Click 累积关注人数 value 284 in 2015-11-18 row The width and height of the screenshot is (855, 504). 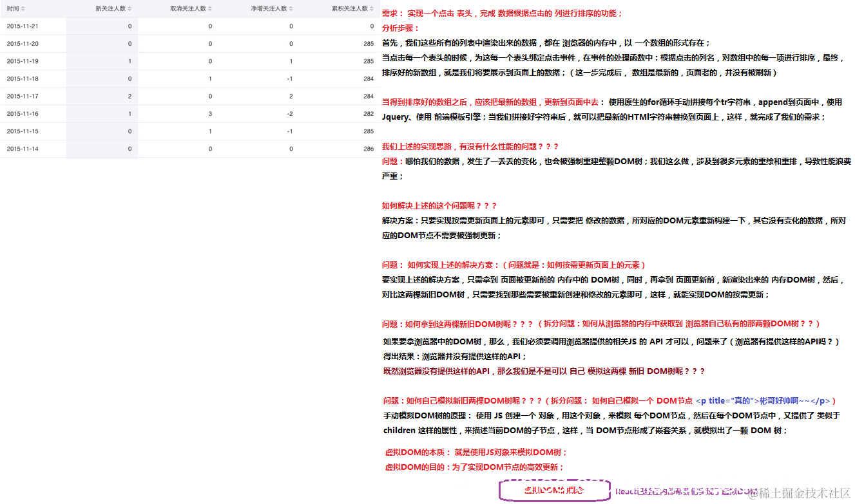369,79
